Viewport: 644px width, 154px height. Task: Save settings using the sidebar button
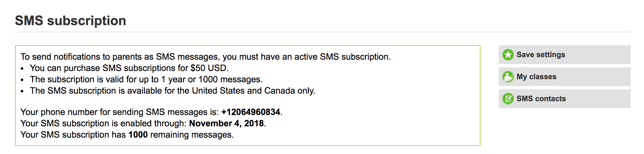(x=564, y=55)
